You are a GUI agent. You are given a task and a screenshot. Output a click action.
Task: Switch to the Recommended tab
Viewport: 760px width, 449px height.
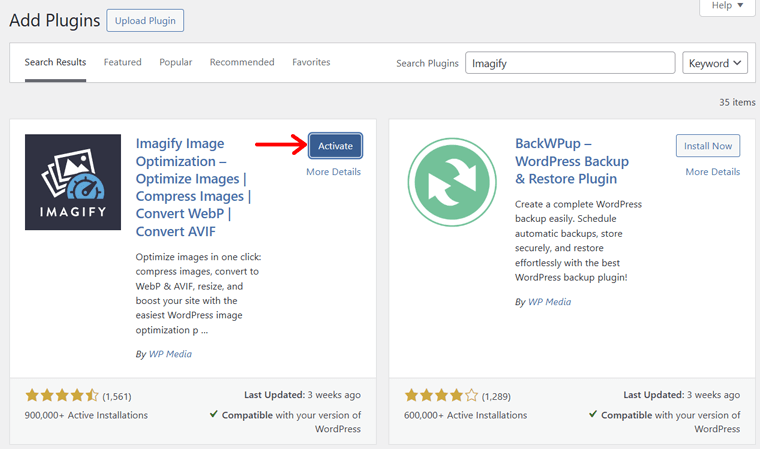coord(242,62)
